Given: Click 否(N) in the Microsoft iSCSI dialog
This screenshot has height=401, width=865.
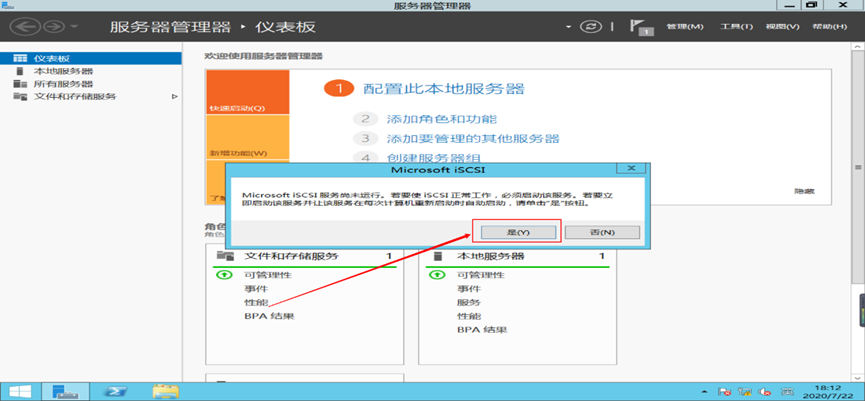Looking at the screenshot, I should pos(602,232).
